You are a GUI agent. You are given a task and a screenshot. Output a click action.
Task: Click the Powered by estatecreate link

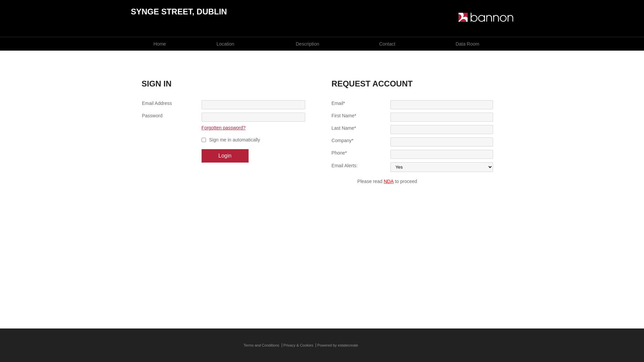point(337,345)
